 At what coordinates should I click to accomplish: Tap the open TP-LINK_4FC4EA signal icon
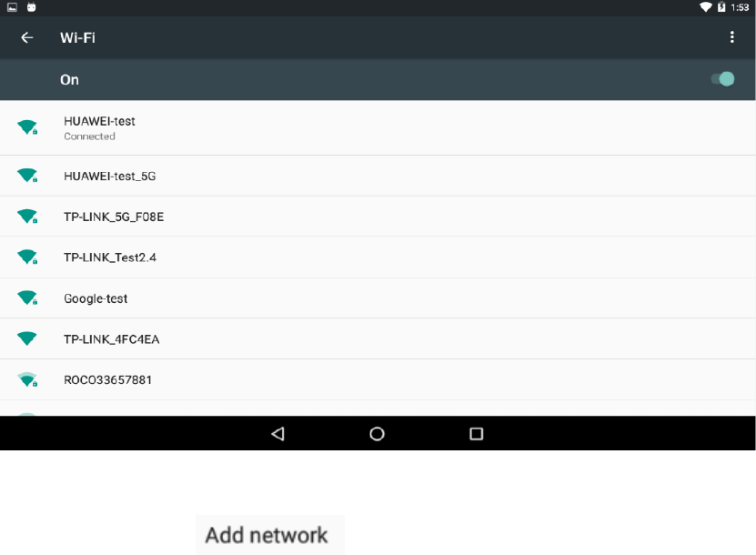(27, 338)
